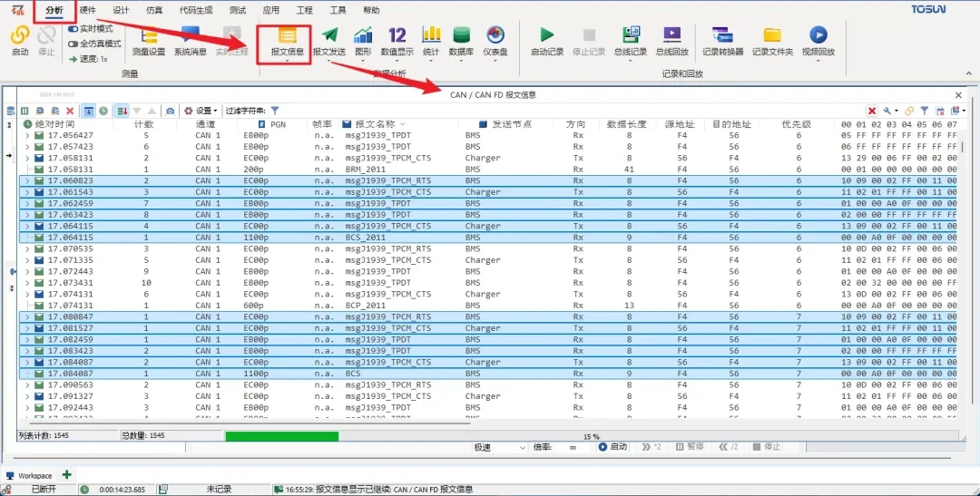Open the 记录文件夹 log folder
This screenshot has height=496, width=980.
pyautogui.click(x=772, y=42)
